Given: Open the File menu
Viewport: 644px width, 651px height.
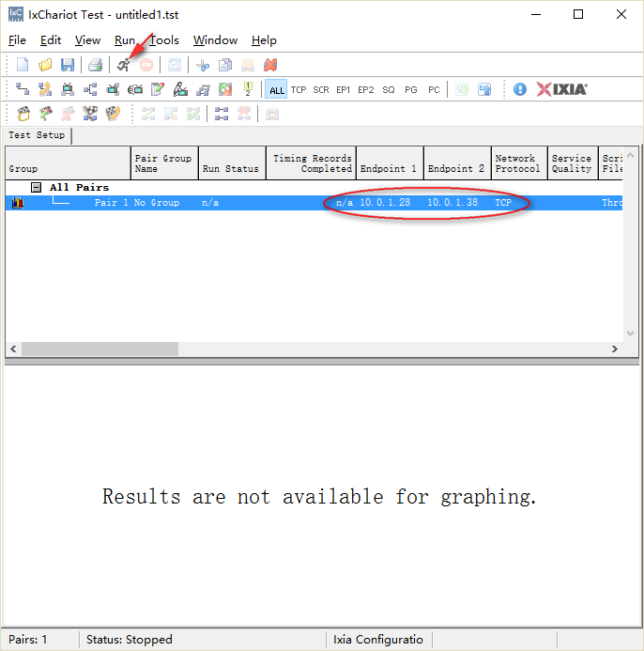Looking at the screenshot, I should tap(17, 40).
